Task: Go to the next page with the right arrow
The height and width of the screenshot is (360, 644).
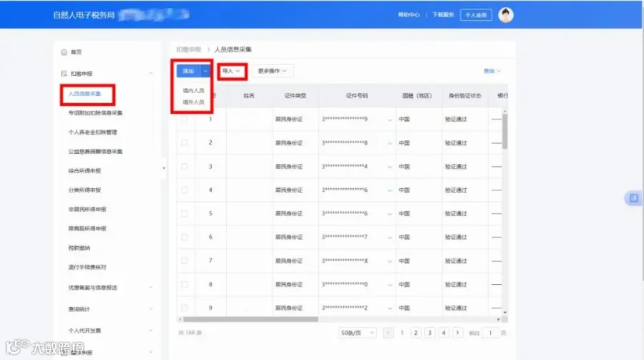Action: (457, 333)
